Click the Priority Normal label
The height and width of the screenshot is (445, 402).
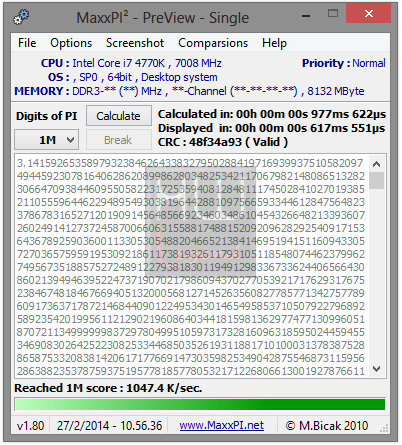[x=344, y=63]
